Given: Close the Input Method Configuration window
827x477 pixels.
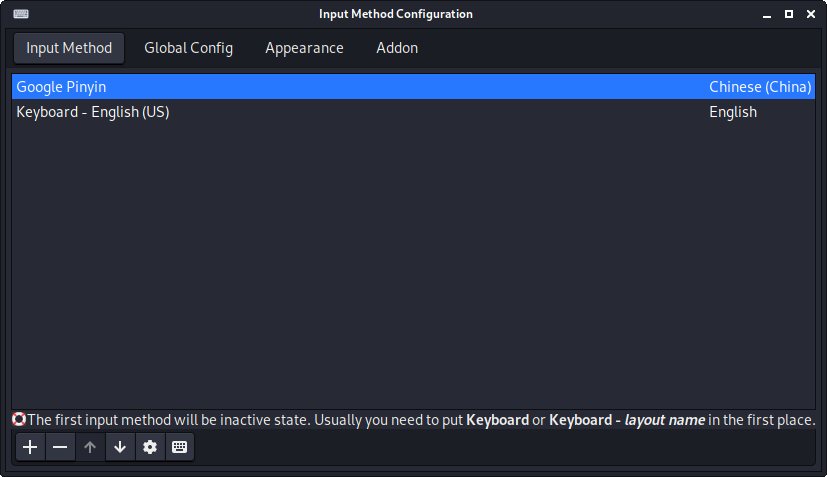Looking at the screenshot, I should point(811,14).
